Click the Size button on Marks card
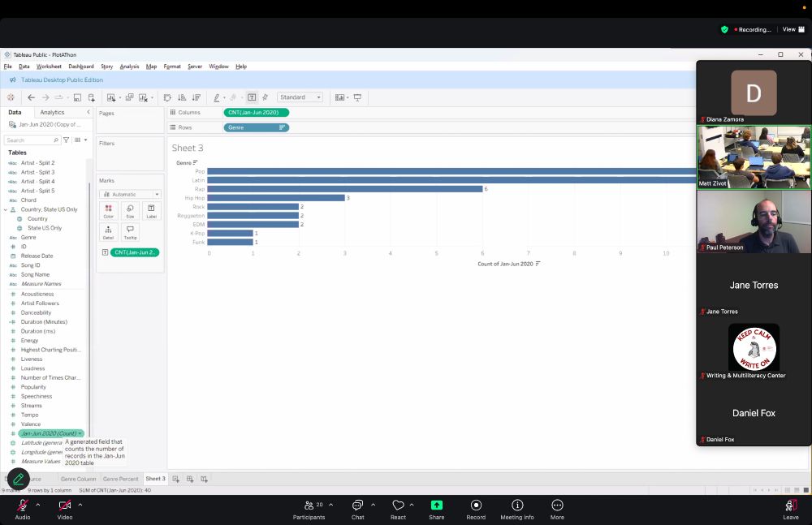This screenshot has height=525, width=812. pos(130,211)
